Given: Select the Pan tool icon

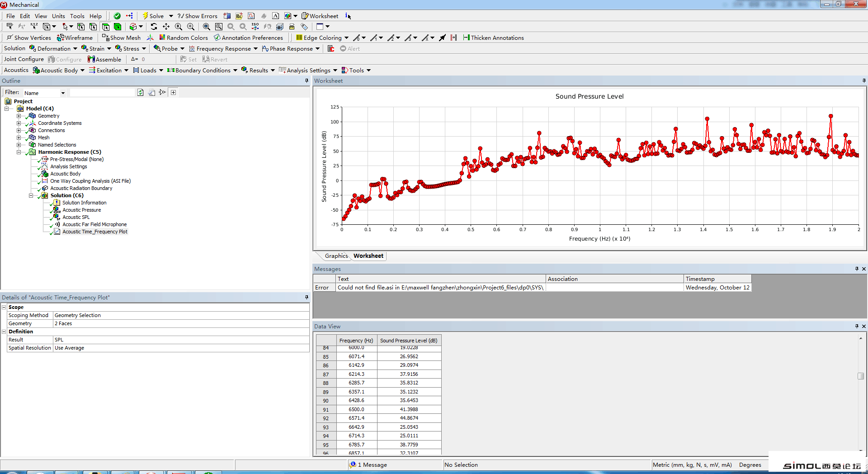Looking at the screenshot, I should coord(166,27).
